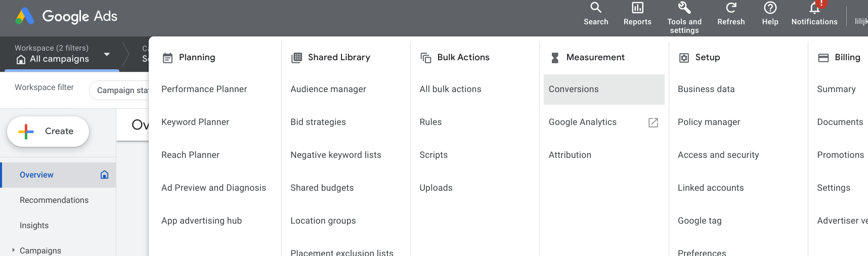This screenshot has width=868, height=256.
Task: Open Policy manager
Action: click(709, 122)
